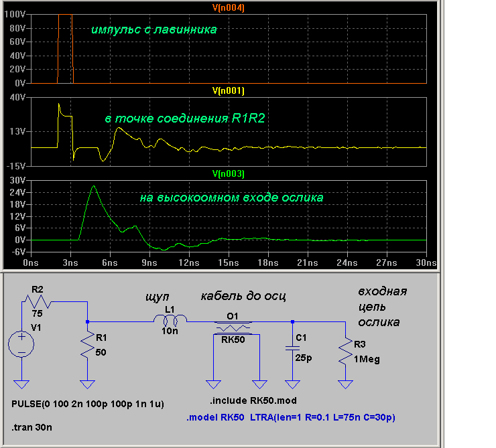The image size is (496, 448).
Task: Click the 18V axis label in bottom plot
Action: (17, 204)
